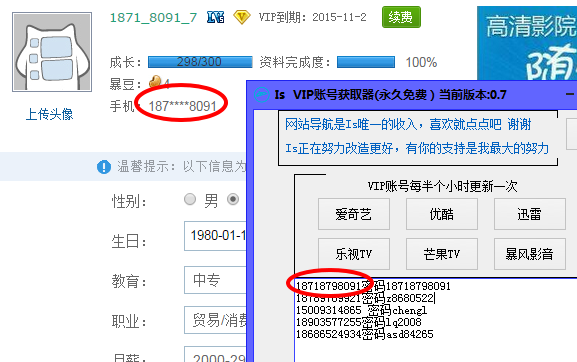Open the 教育 dropdown showing 中专
Viewport: 577px width, 362px height.
[x=215, y=280]
